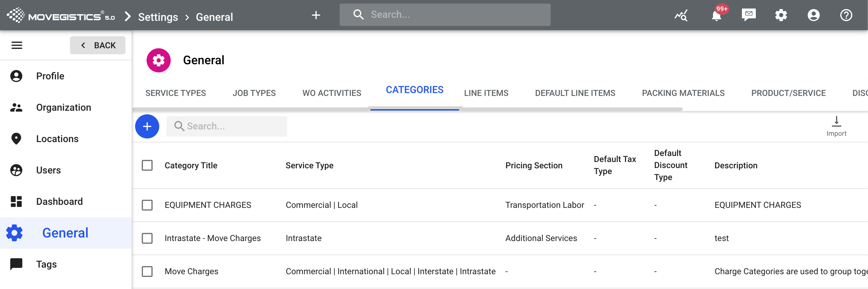
Task: Toggle the hamburger sidebar menu
Action: click(x=17, y=45)
